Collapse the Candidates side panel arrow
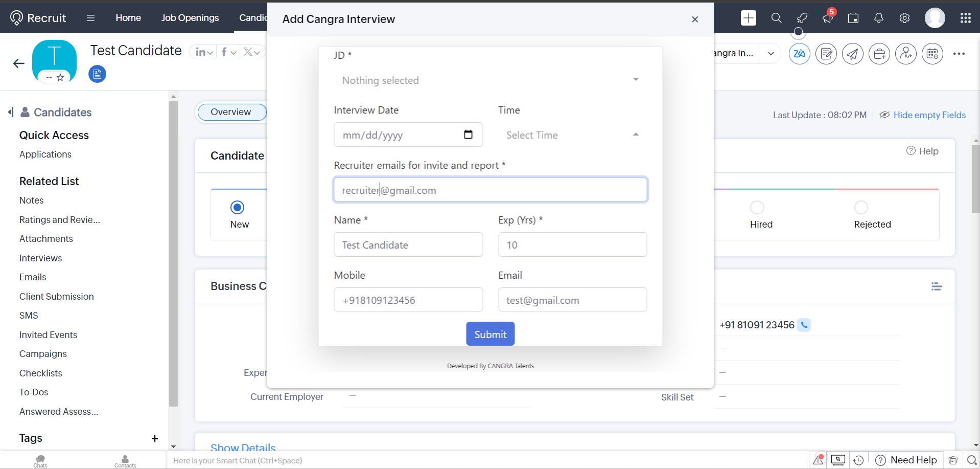 click(10, 112)
